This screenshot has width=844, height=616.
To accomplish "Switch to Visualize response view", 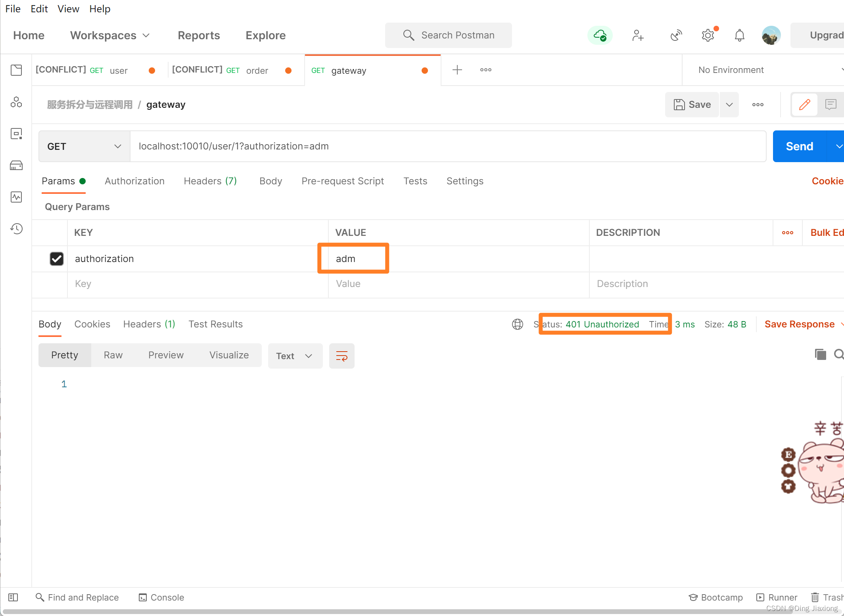I will point(229,355).
